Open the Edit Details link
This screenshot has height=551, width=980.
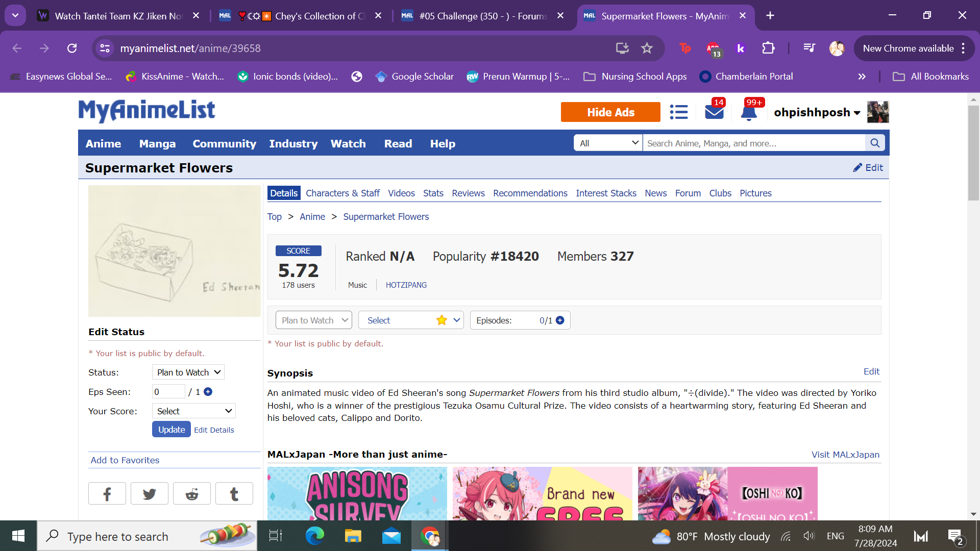[214, 430]
